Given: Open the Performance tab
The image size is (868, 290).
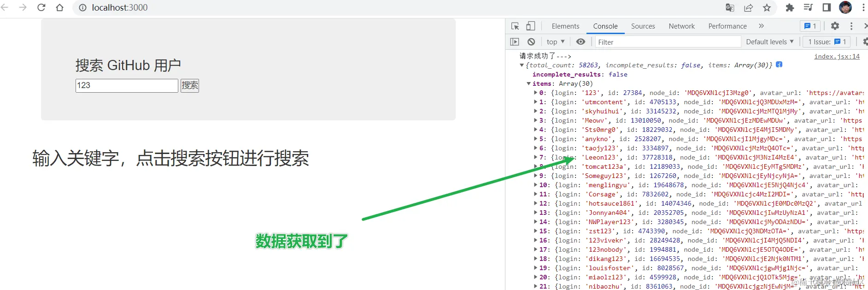Looking at the screenshot, I should 727,26.
